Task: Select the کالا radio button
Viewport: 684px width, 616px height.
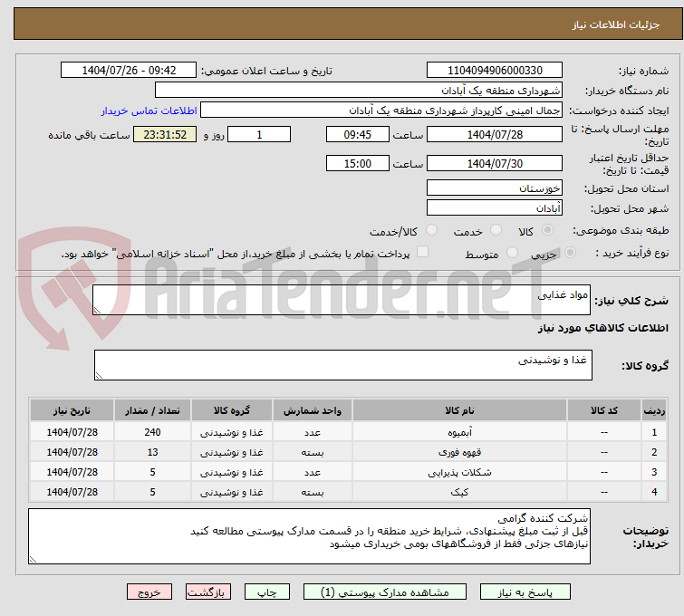Action: (547, 230)
